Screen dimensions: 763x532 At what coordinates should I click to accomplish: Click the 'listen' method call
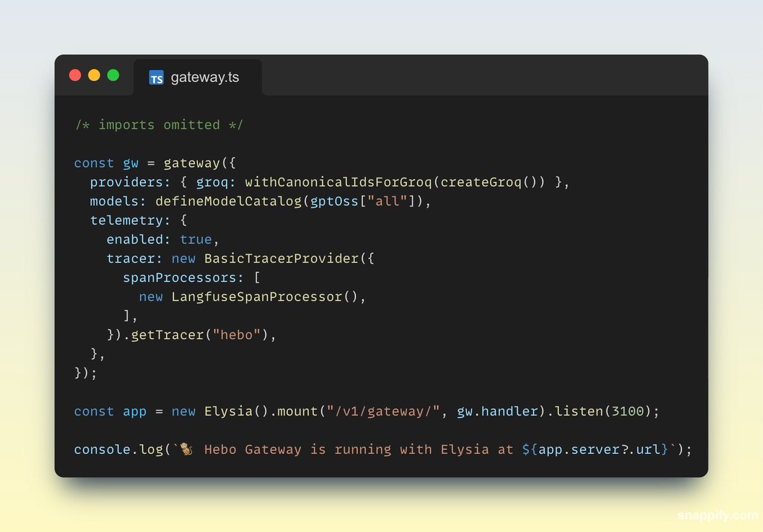(x=579, y=411)
